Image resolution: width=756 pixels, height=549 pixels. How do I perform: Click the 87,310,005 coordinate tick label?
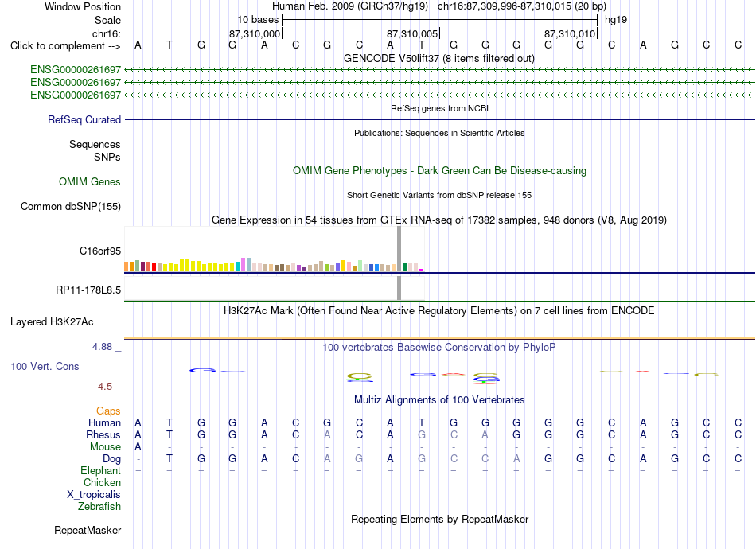412,33
